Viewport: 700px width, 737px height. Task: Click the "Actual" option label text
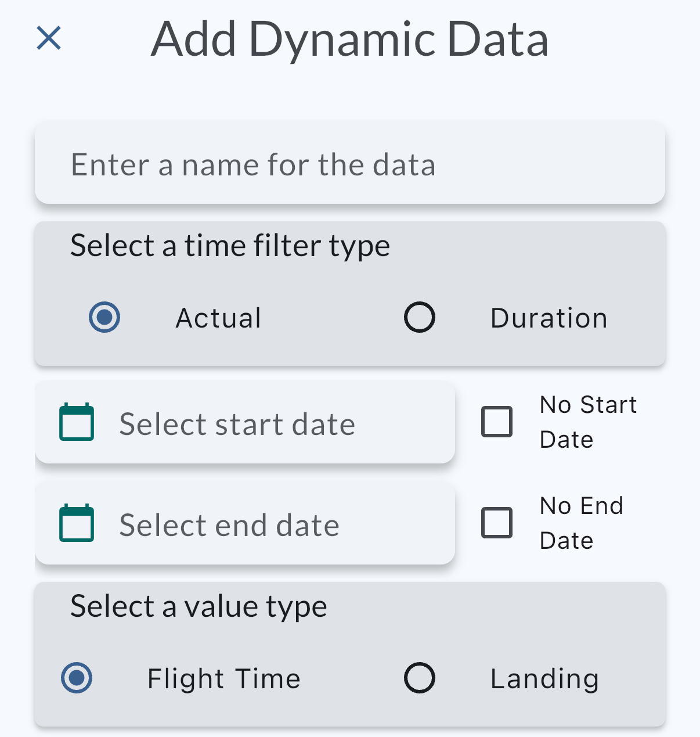click(x=219, y=318)
